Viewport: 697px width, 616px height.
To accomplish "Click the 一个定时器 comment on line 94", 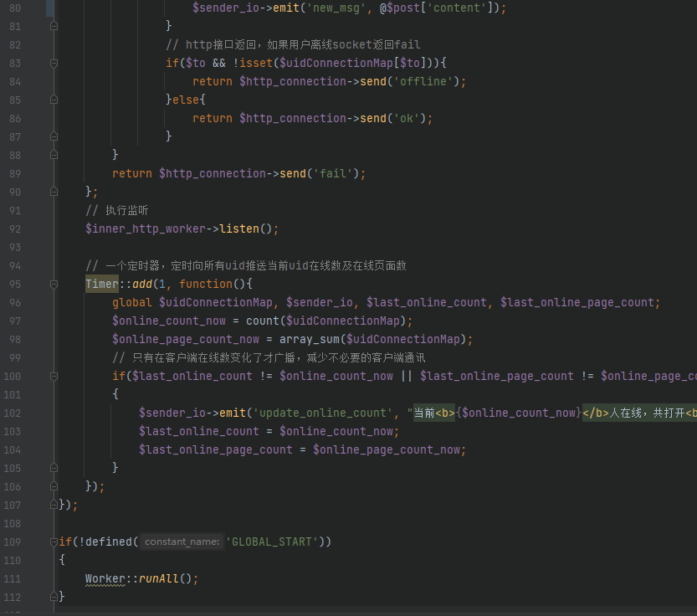I will click(246, 265).
